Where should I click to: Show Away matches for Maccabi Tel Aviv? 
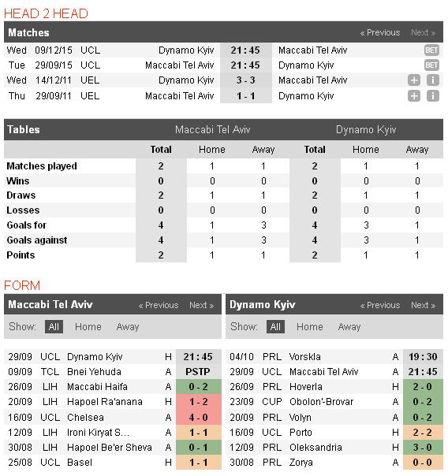tap(128, 326)
